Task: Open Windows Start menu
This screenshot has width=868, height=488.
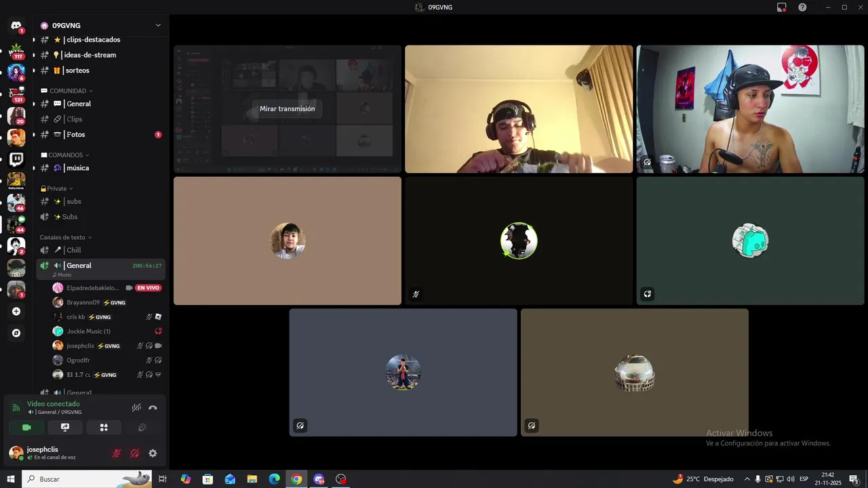Action: point(11,479)
